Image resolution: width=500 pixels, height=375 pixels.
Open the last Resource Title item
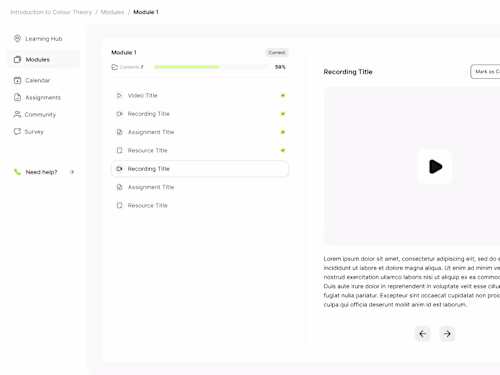[200, 205]
